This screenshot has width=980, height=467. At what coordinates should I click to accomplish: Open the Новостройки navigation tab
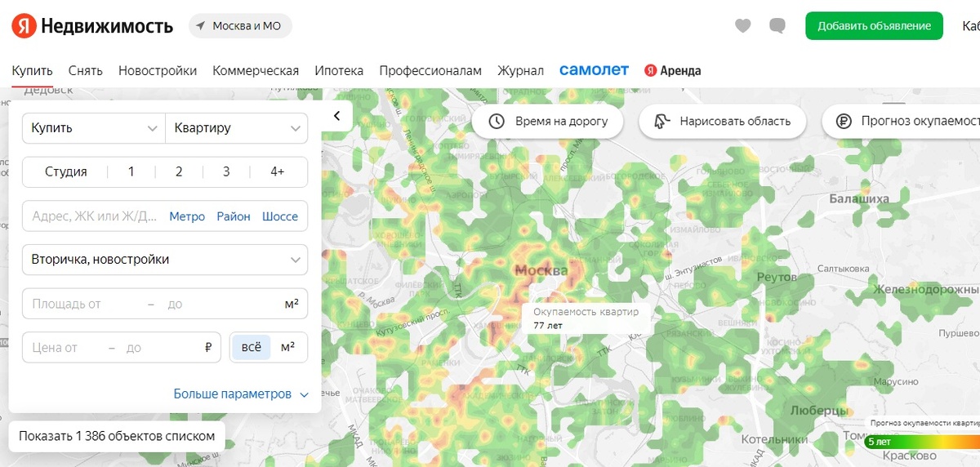pos(158,71)
